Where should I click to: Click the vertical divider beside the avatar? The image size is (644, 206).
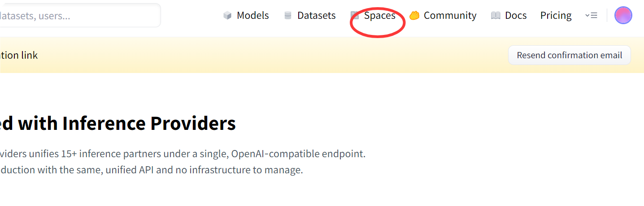(x=607, y=16)
